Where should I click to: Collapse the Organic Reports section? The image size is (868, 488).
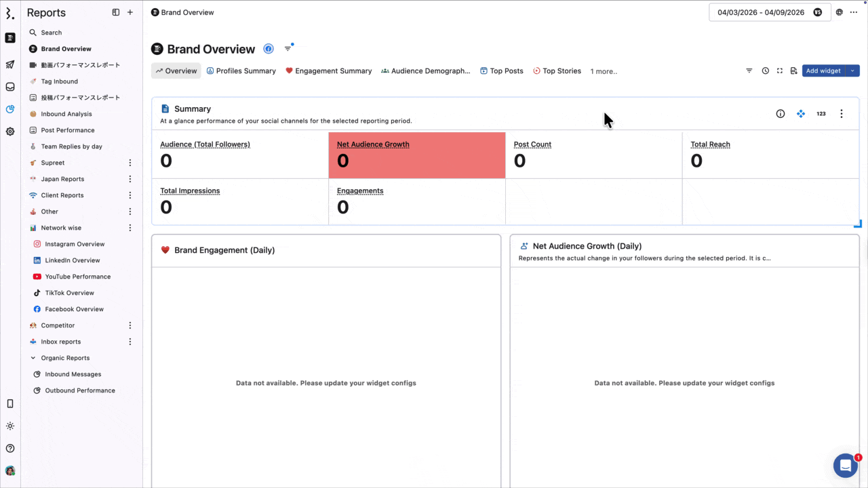(32, 358)
